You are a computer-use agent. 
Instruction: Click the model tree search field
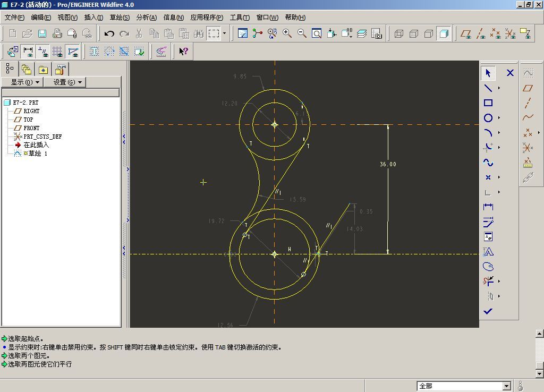(x=61, y=92)
